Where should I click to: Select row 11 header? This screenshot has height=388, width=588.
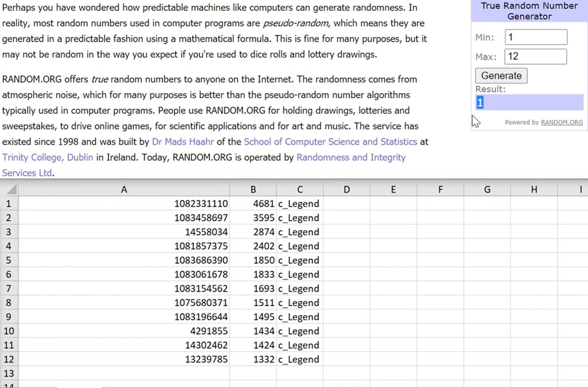click(x=9, y=345)
